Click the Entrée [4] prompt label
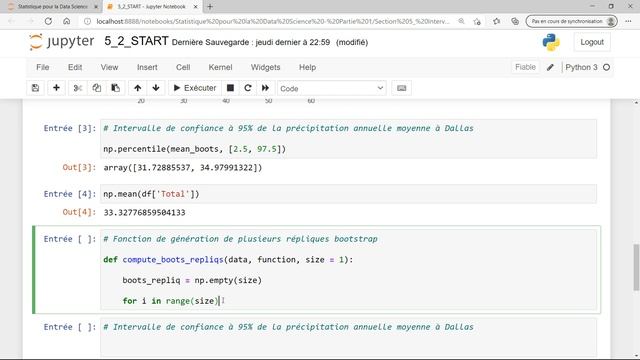640x360 pixels. coord(70,194)
